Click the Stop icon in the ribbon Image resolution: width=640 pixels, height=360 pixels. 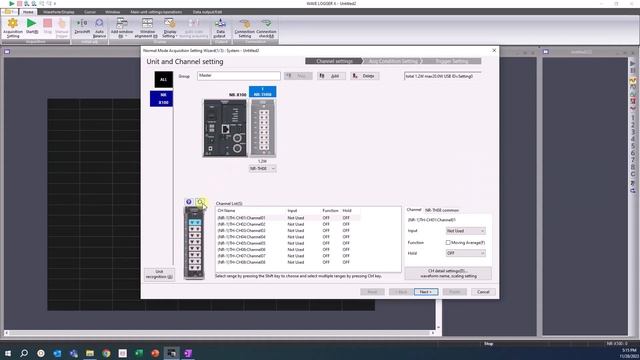pos(47,26)
